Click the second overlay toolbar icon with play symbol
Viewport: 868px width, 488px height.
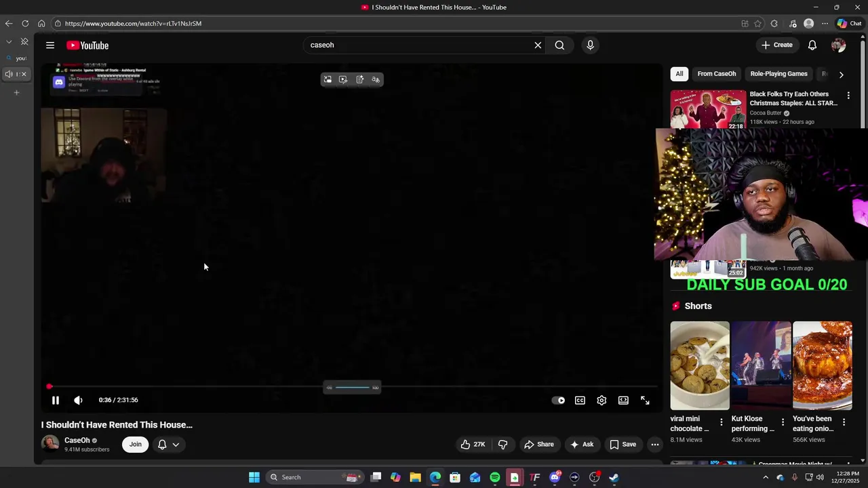[x=343, y=79]
